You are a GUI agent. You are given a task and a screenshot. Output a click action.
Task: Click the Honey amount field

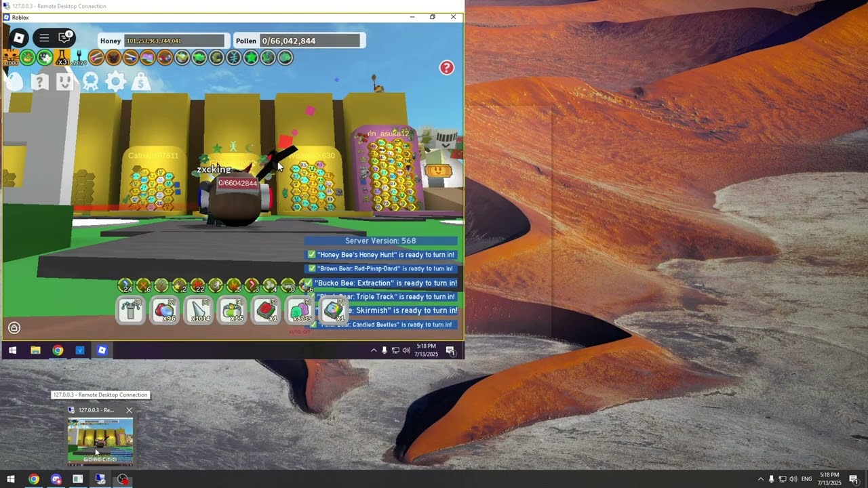(174, 41)
